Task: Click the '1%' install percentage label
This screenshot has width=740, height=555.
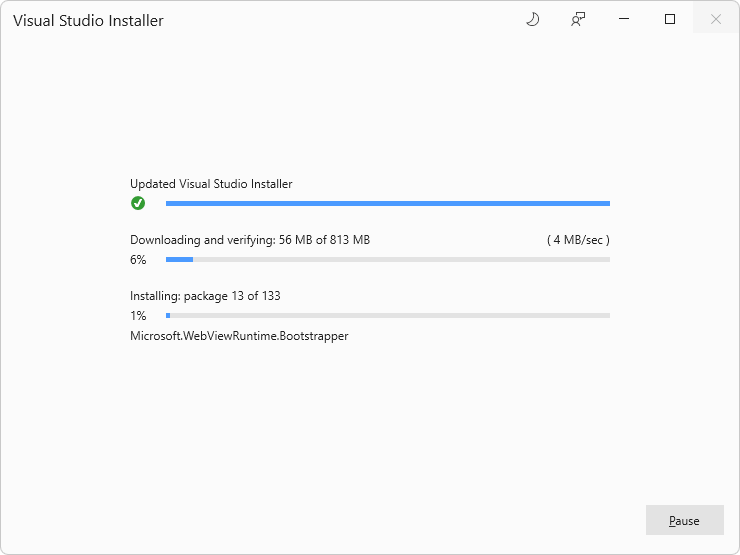Action: (x=138, y=316)
